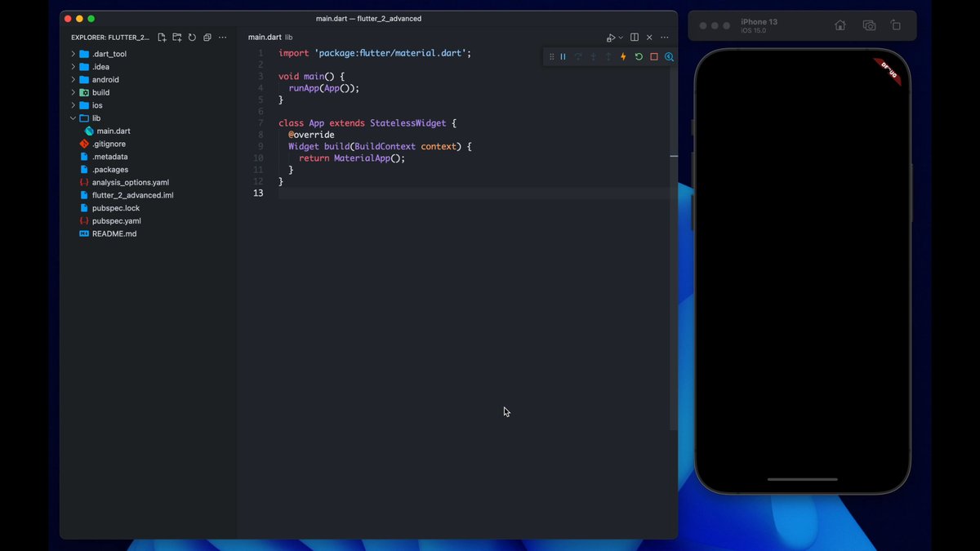The width and height of the screenshot is (980, 551).
Task: Stop debugging with the red square
Action: 654,57
